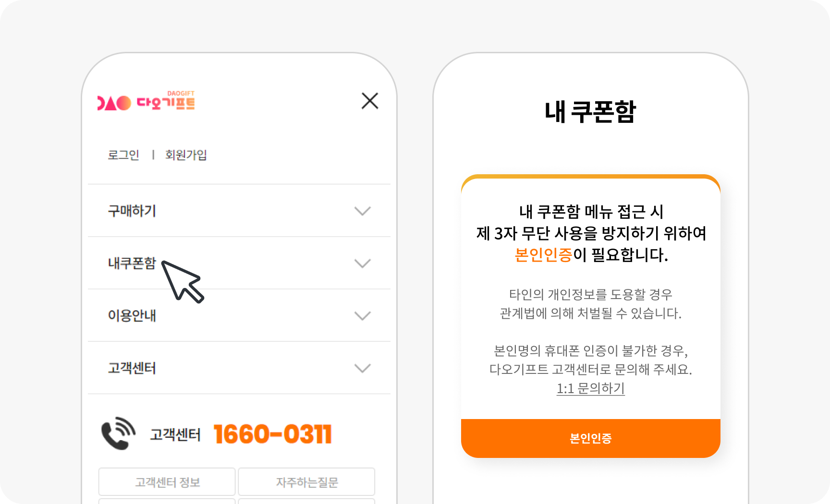Open the 1:1 문의하기 link

point(590,388)
